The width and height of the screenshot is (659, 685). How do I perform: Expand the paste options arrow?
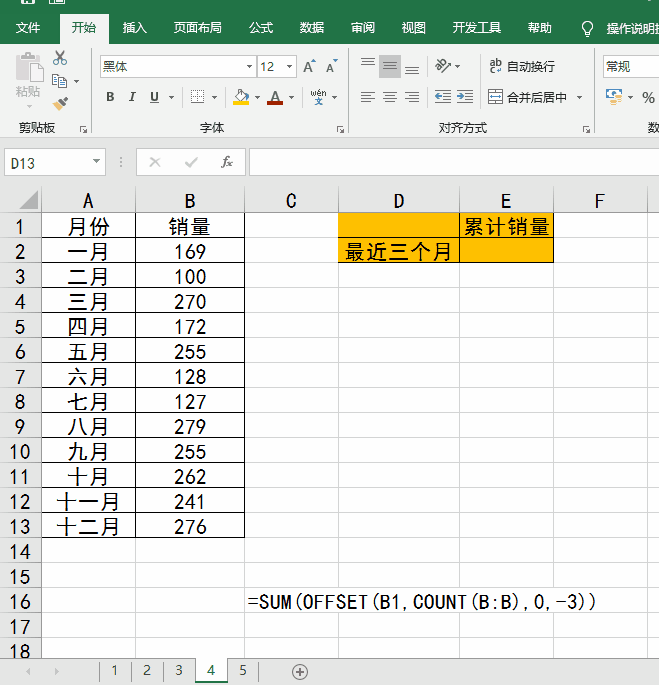(29, 107)
